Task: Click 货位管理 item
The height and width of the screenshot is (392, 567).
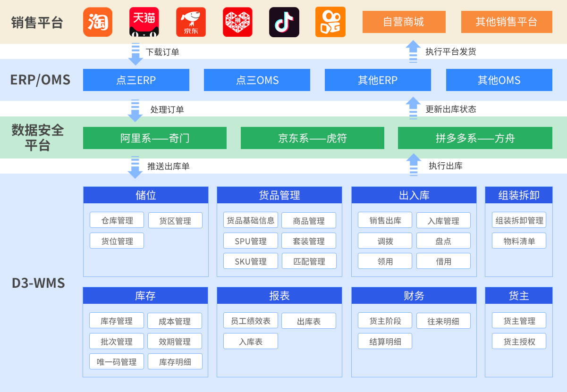Action: pyautogui.click(x=117, y=241)
